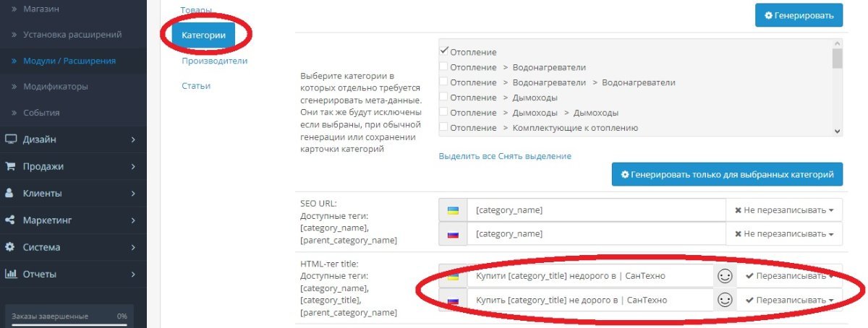Click the Заказы завершенные progress bar
The image size is (868, 328).
point(69,324)
